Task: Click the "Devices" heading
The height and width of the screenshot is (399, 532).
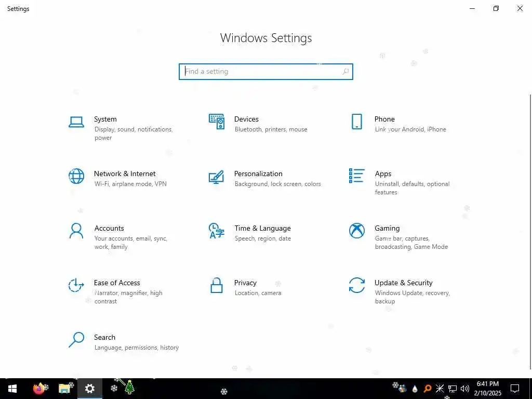Action: pyautogui.click(x=246, y=119)
